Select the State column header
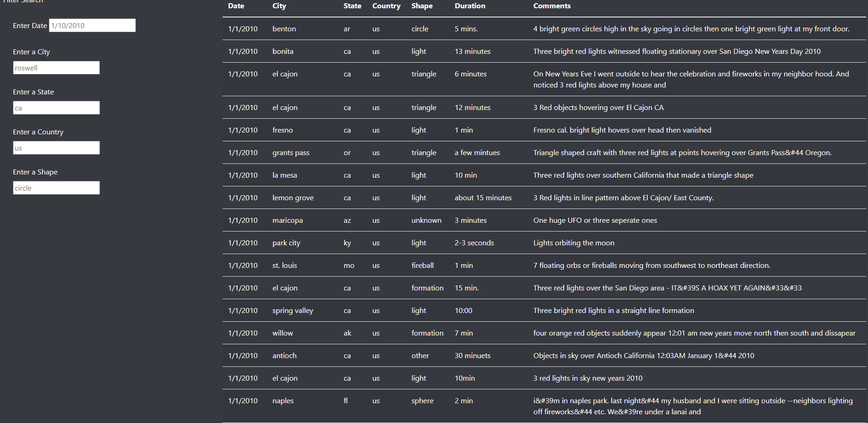 coord(352,6)
